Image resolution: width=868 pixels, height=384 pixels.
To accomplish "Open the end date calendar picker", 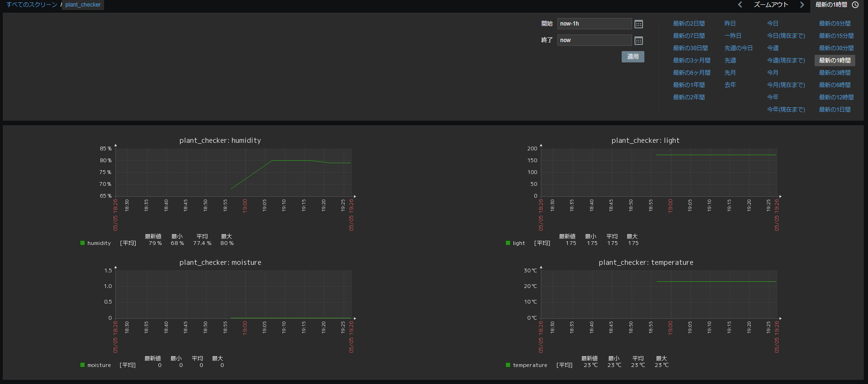I will 638,41.
